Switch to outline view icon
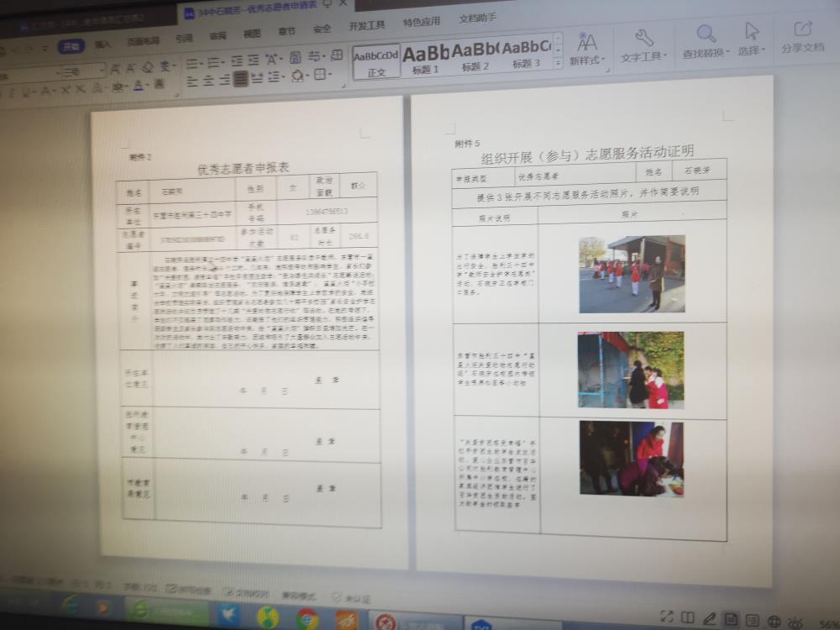840x630 pixels. [x=752, y=621]
